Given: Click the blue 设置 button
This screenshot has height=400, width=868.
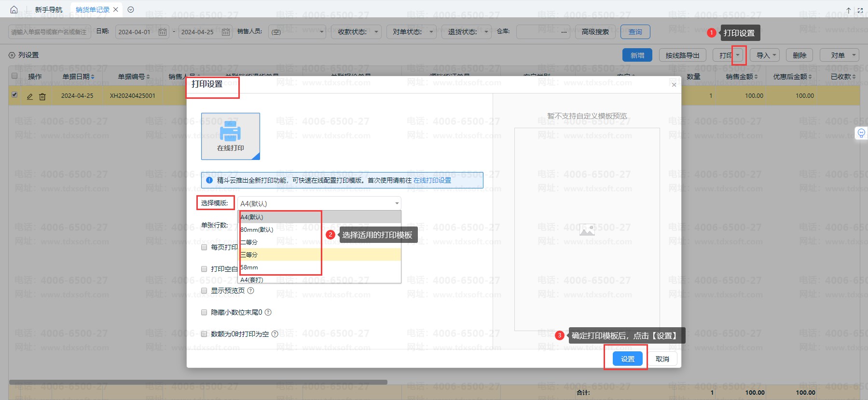Looking at the screenshot, I should point(628,359).
